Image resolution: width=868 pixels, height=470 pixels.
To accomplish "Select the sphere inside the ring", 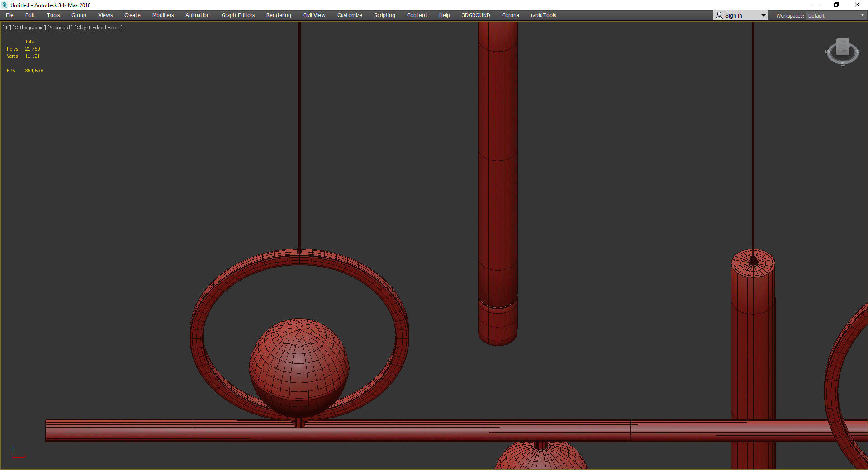I will click(x=299, y=368).
